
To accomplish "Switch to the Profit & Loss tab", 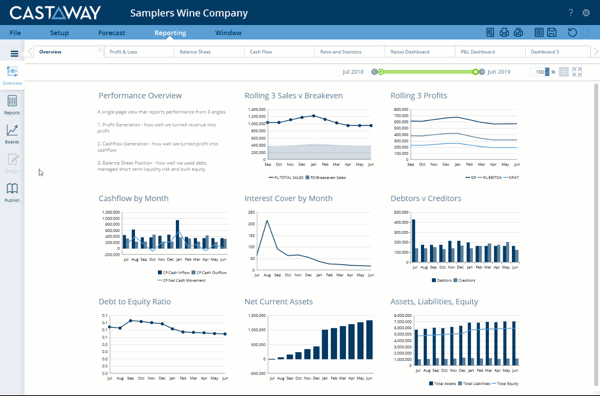I will pyautogui.click(x=139, y=52).
